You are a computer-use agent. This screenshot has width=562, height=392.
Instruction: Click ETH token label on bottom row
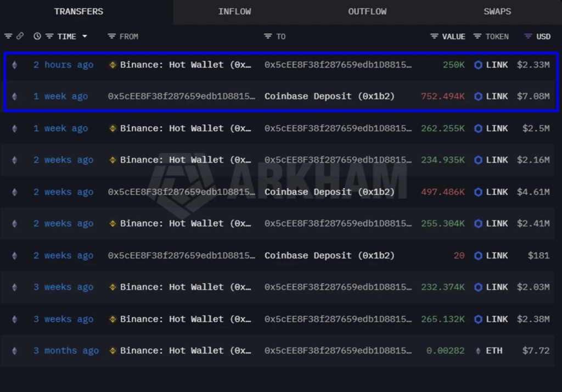[x=494, y=351]
